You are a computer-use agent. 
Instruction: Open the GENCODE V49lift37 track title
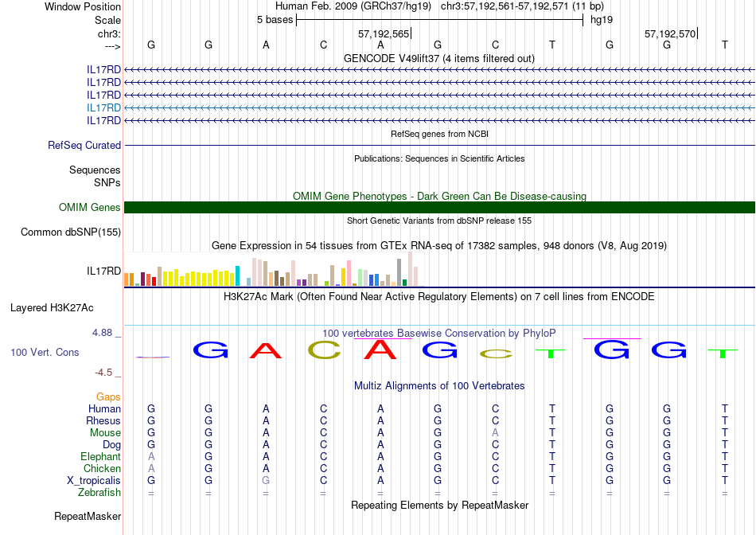point(439,58)
